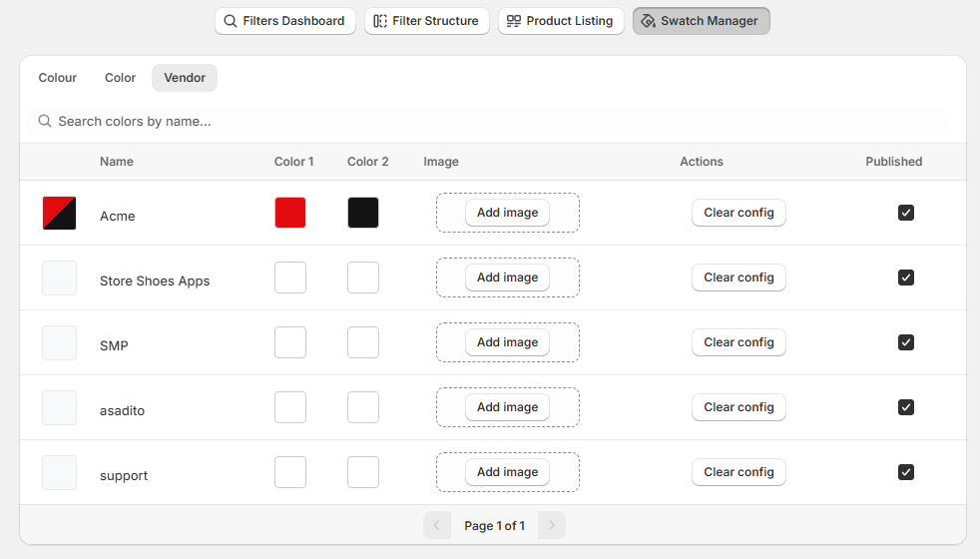Click the Filter Structure icon
Viewport: 980px width, 559px height.
(380, 21)
